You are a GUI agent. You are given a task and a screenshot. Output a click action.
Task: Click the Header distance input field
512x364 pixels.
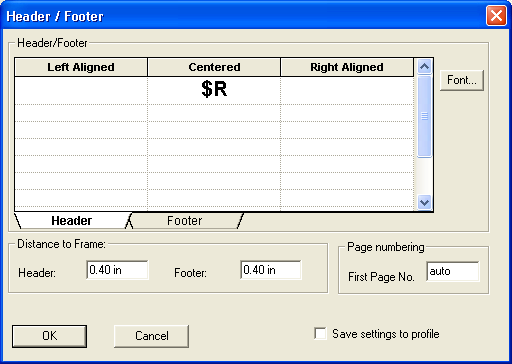(117, 270)
